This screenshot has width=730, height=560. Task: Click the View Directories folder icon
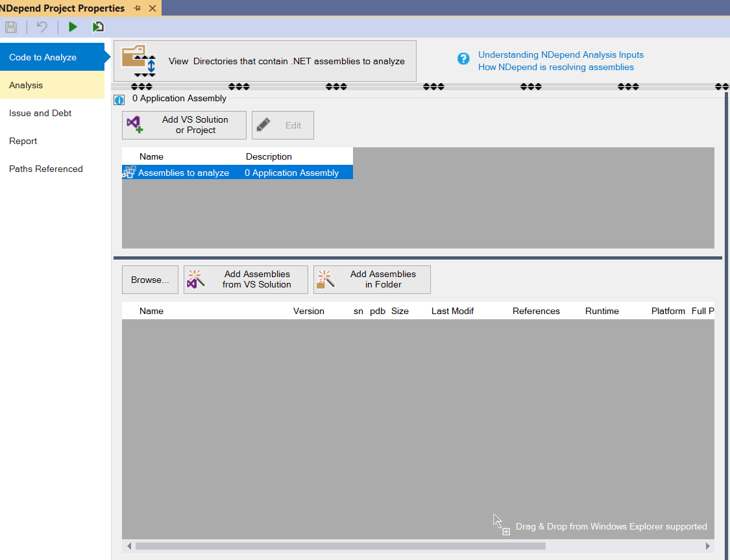coord(138,61)
